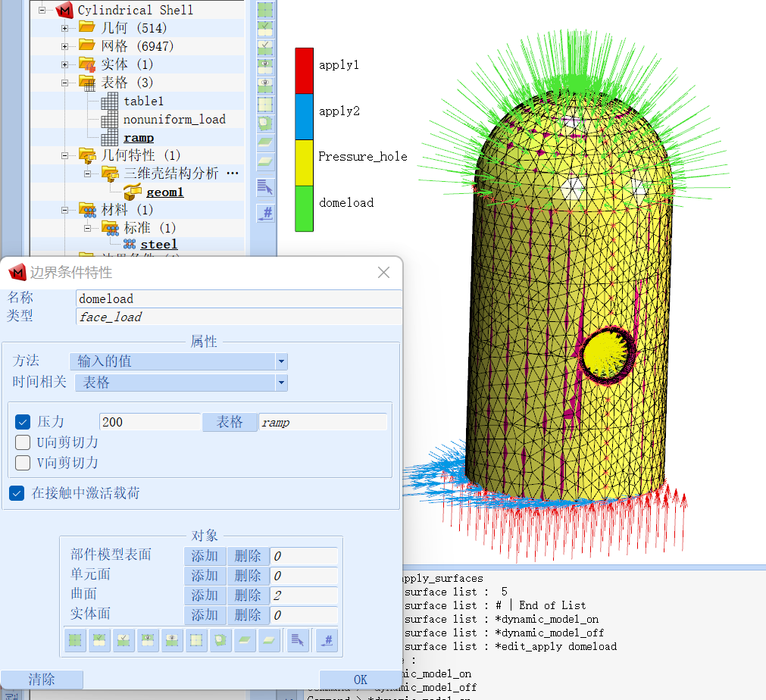Viewport: 766px width, 700px height.
Task: Click the select-all-surfaces grid icon in dialog
Action: [75, 640]
